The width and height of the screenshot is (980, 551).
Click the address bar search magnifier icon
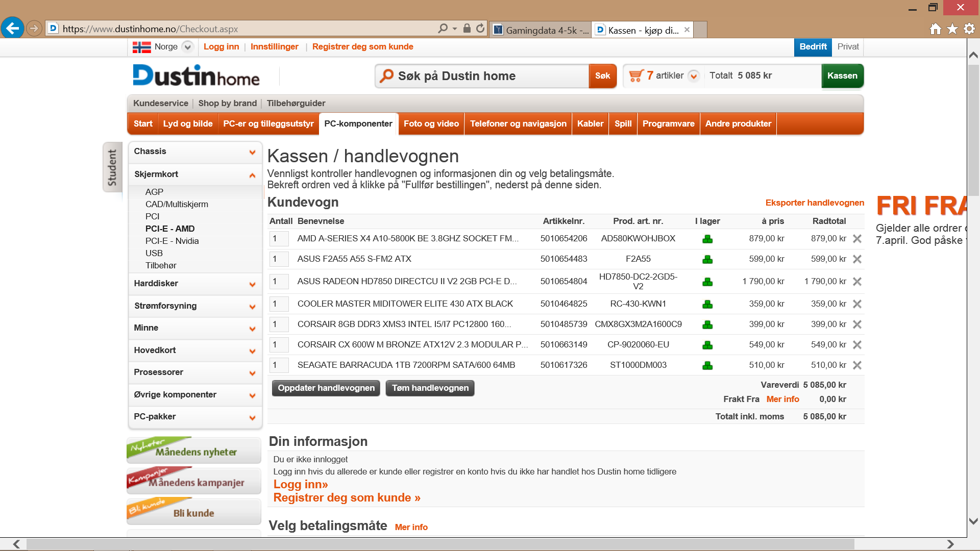pyautogui.click(x=443, y=29)
